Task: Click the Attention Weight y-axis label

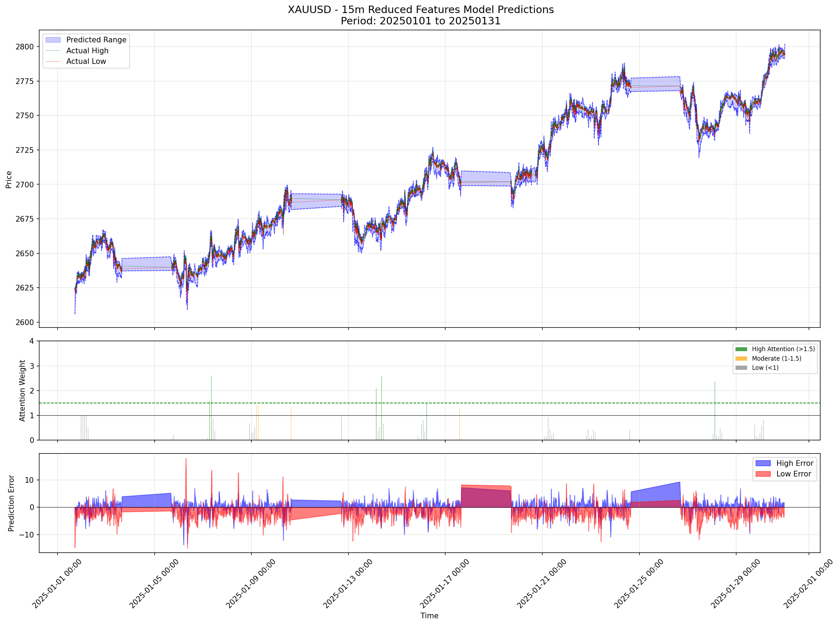Action: click(22, 390)
